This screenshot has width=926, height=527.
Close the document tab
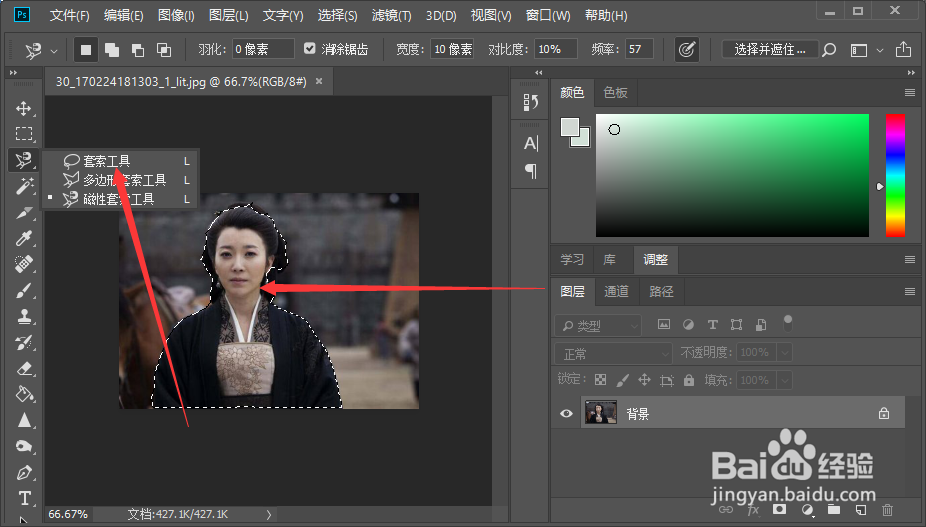coord(319,81)
